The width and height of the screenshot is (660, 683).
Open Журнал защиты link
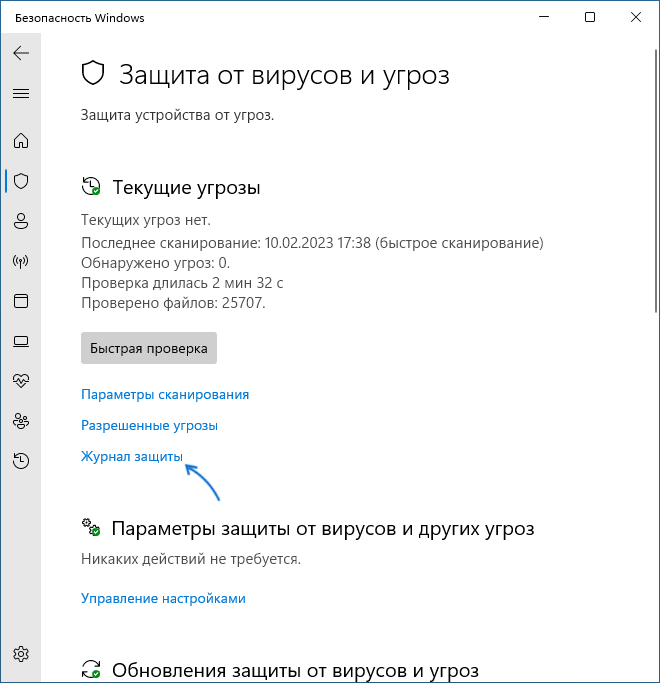point(132,456)
